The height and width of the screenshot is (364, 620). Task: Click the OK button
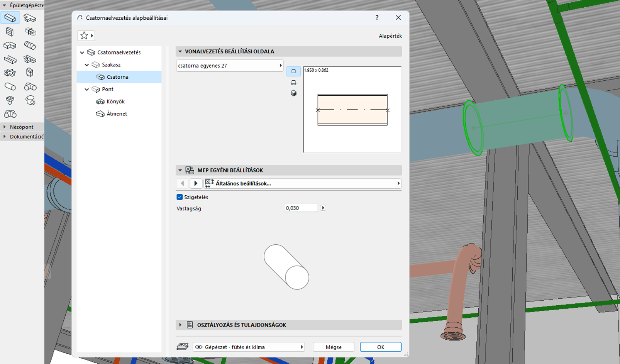click(x=381, y=347)
